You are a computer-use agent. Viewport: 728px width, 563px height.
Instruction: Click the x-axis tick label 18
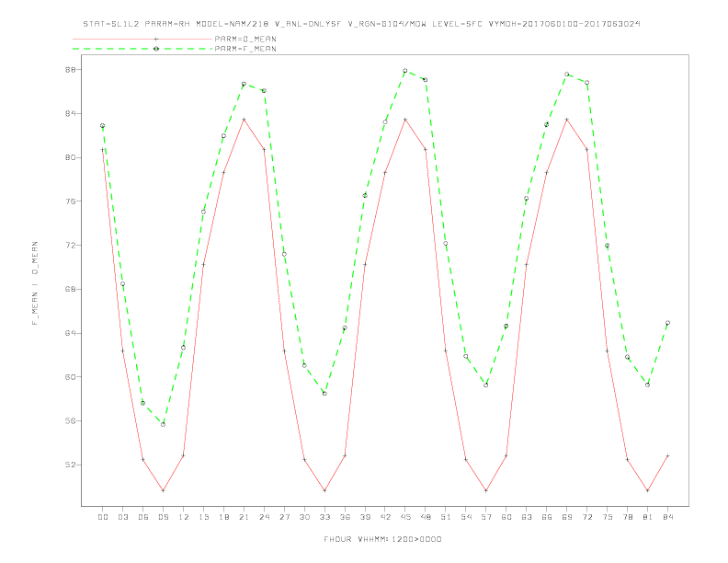pos(223,517)
